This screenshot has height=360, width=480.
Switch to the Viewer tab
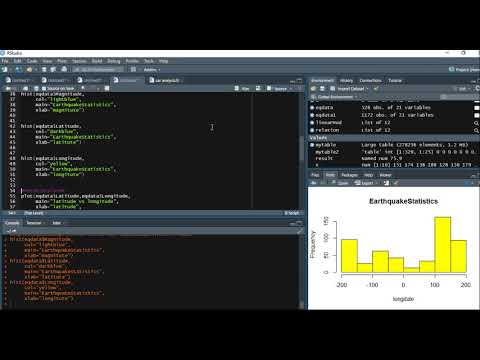(385, 175)
